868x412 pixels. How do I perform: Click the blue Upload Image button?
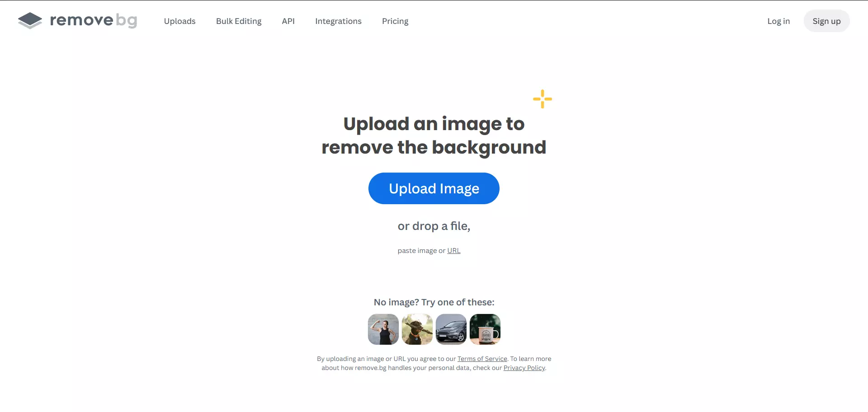click(434, 188)
